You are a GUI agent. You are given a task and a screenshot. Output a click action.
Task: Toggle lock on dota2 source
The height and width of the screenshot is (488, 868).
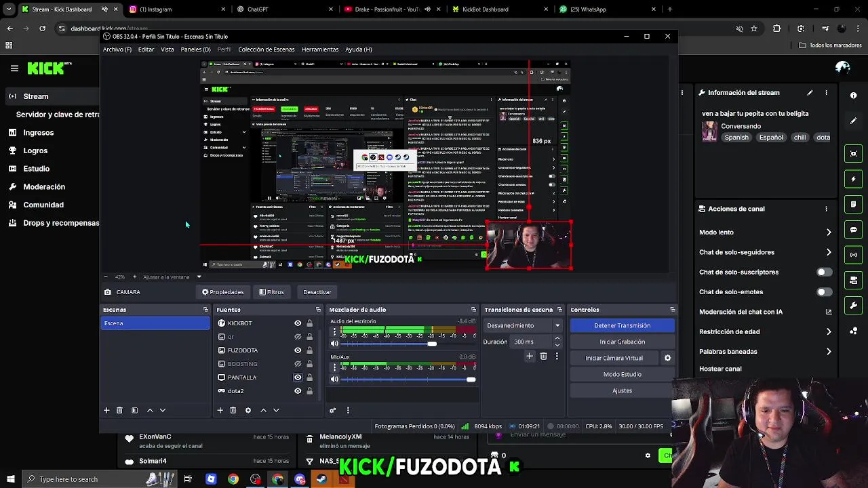pyautogui.click(x=310, y=391)
